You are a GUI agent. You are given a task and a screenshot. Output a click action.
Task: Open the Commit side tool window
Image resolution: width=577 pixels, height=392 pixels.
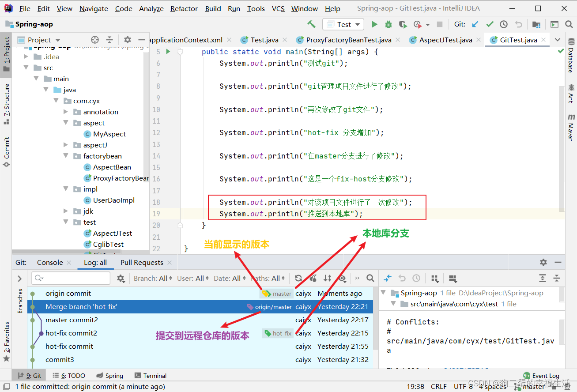[x=6, y=152]
